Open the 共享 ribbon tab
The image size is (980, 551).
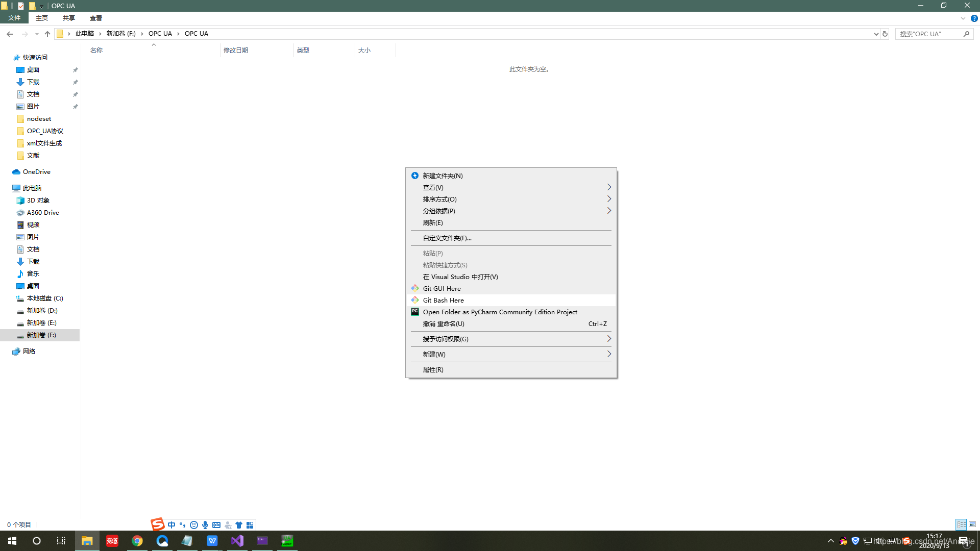(69, 18)
